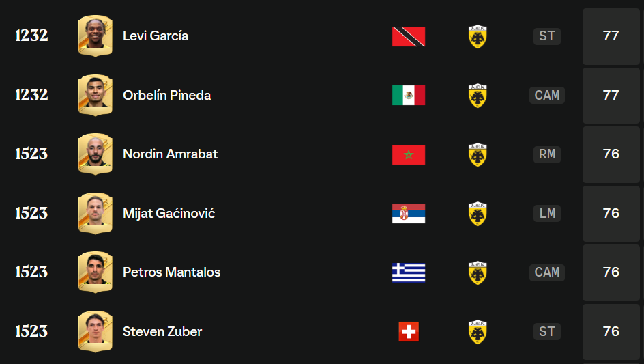Open Levi García's player page

tap(156, 36)
